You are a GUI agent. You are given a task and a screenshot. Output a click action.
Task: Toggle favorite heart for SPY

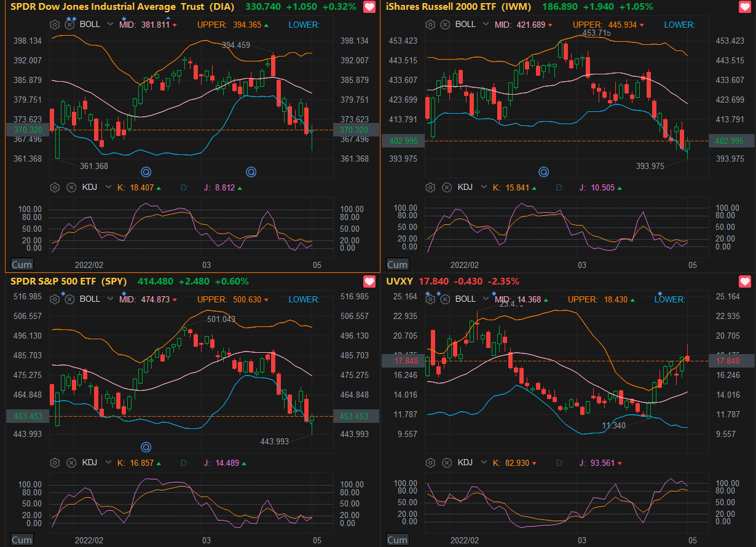click(369, 281)
